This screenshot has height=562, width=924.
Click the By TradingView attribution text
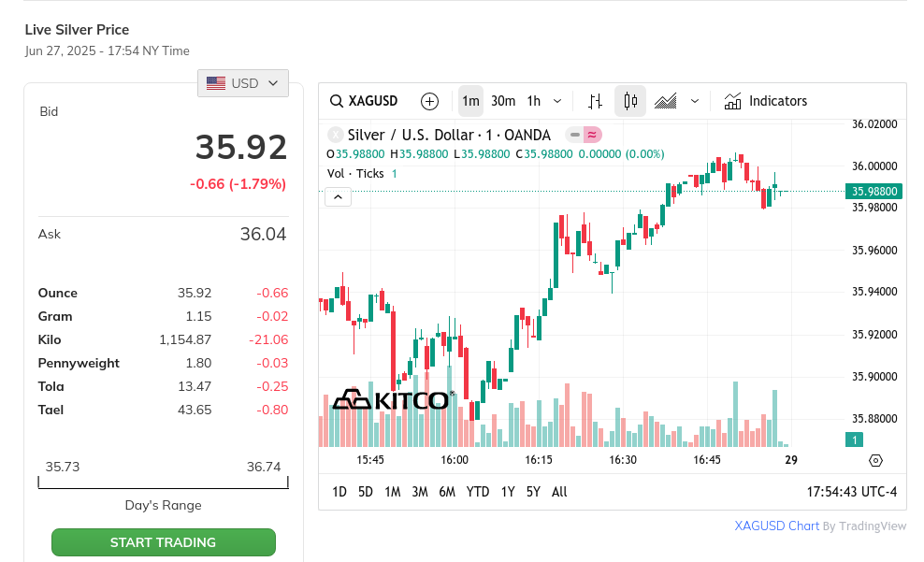864,526
